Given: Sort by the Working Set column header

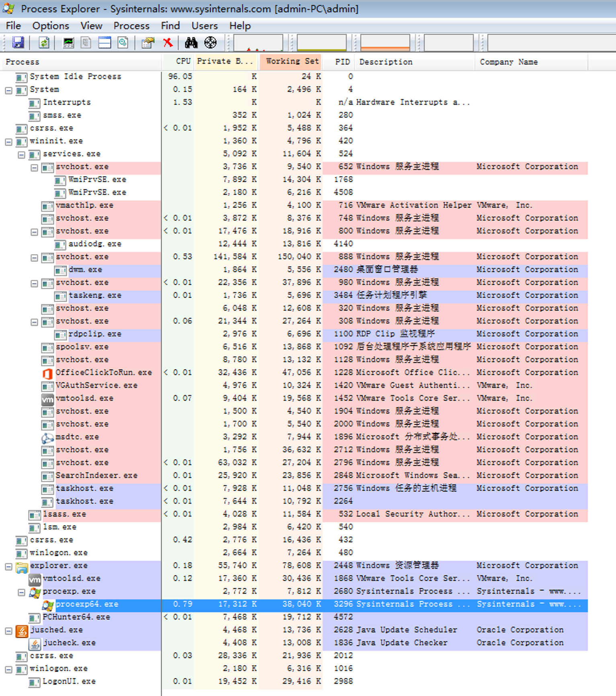Looking at the screenshot, I should click(291, 62).
